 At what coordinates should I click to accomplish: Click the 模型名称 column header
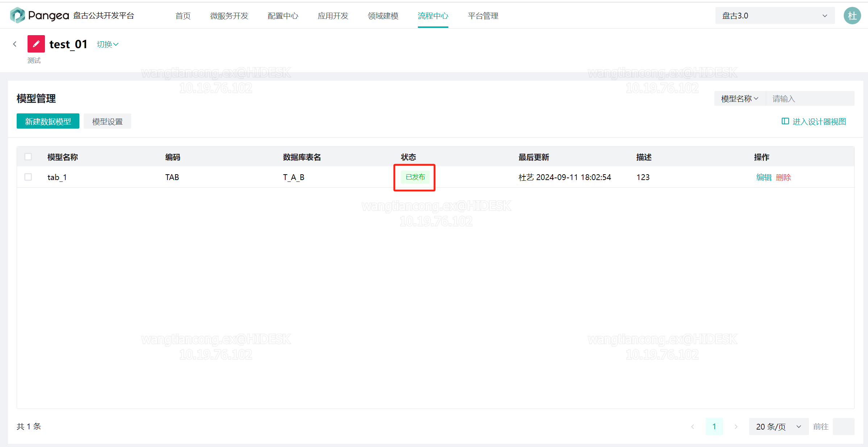63,157
